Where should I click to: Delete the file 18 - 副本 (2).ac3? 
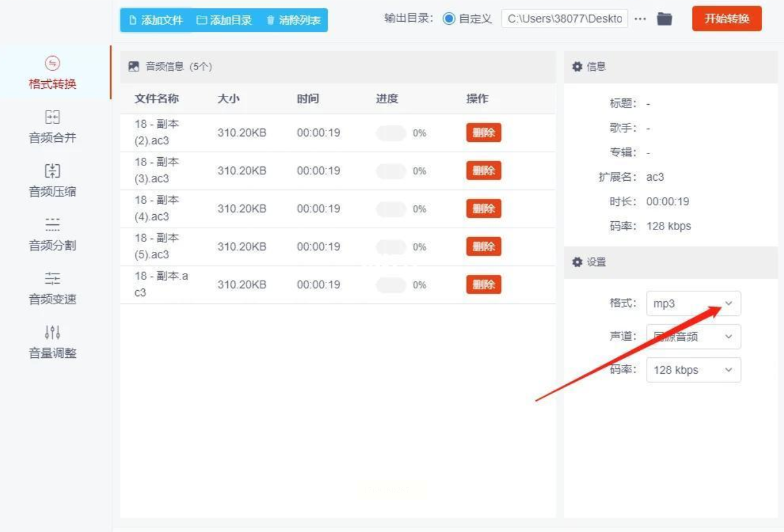tap(483, 133)
